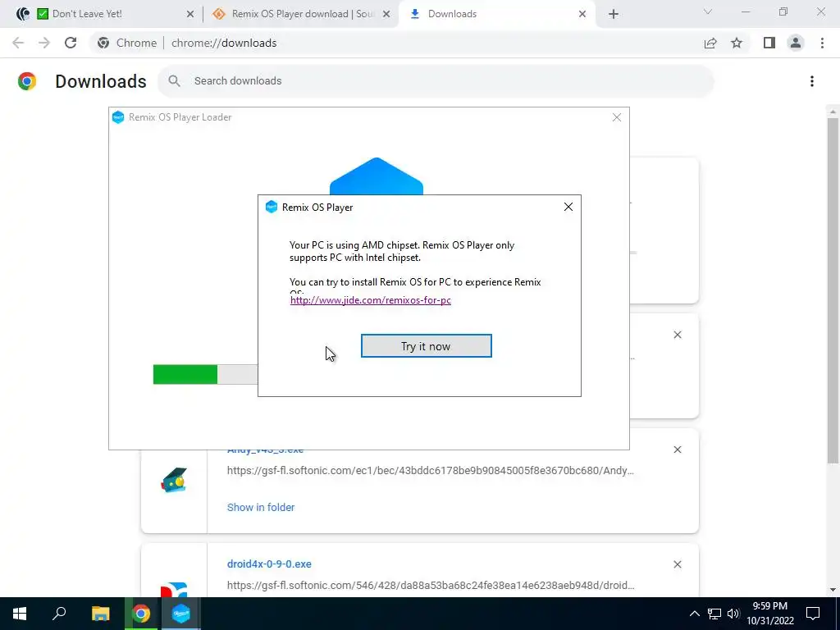Screen dimensions: 840x630
Task: Close the Downloads browser tab
Action: (x=582, y=15)
